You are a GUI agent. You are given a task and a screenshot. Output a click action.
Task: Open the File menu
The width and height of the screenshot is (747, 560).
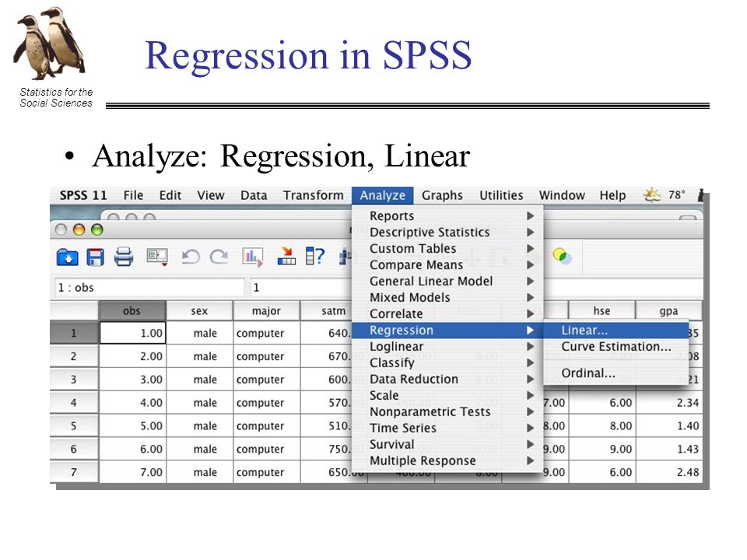click(x=133, y=196)
